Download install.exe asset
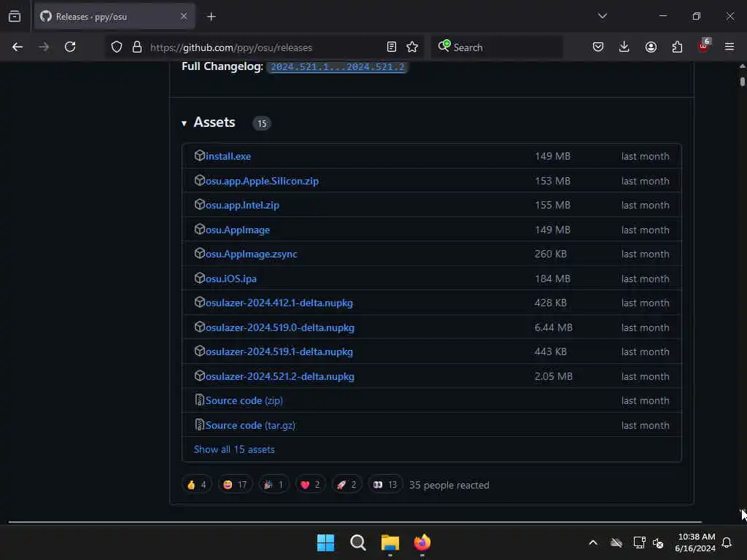747x560 pixels. 228,156
